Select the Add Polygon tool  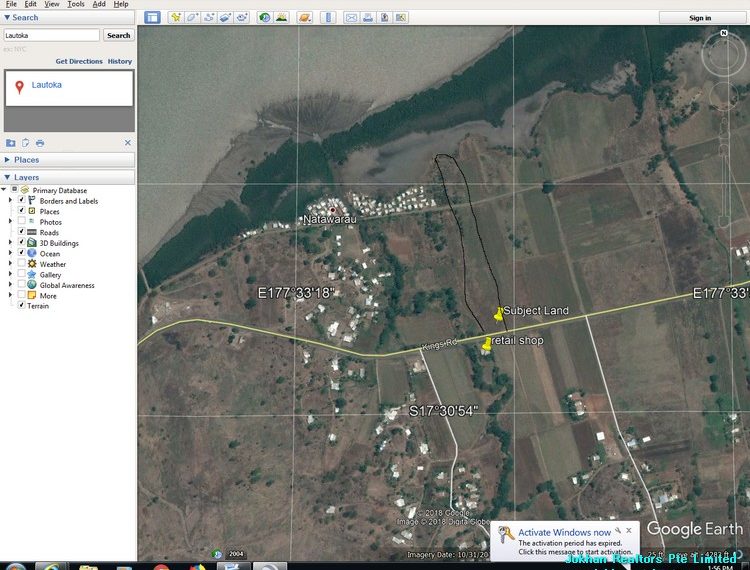(x=193, y=18)
